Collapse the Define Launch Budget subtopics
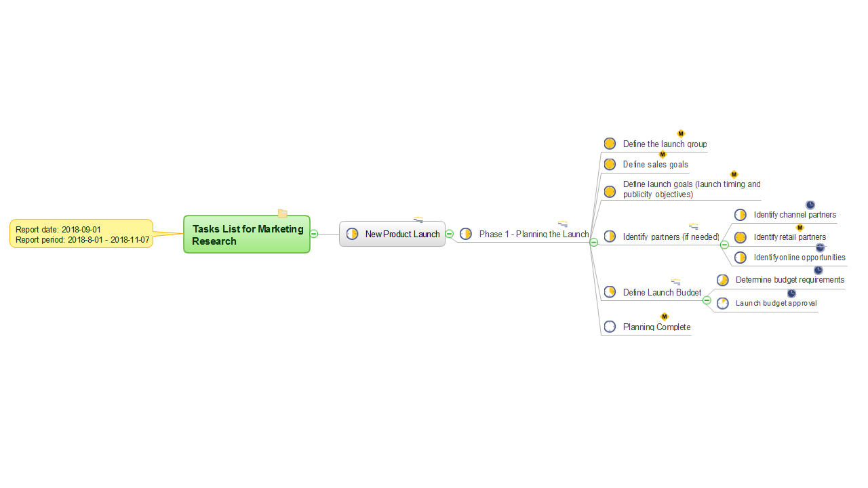868x488 pixels. tap(707, 300)
